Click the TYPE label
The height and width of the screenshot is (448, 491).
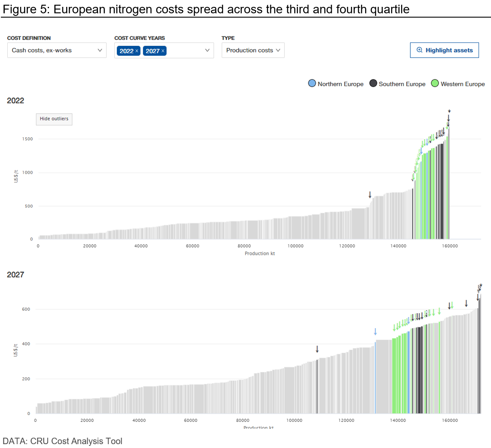228,38
